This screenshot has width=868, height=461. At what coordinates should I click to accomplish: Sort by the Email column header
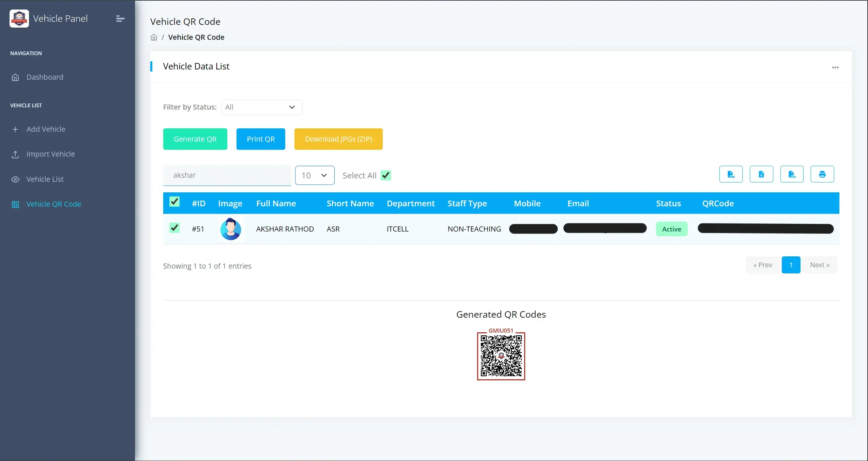(x=578, y=203)
